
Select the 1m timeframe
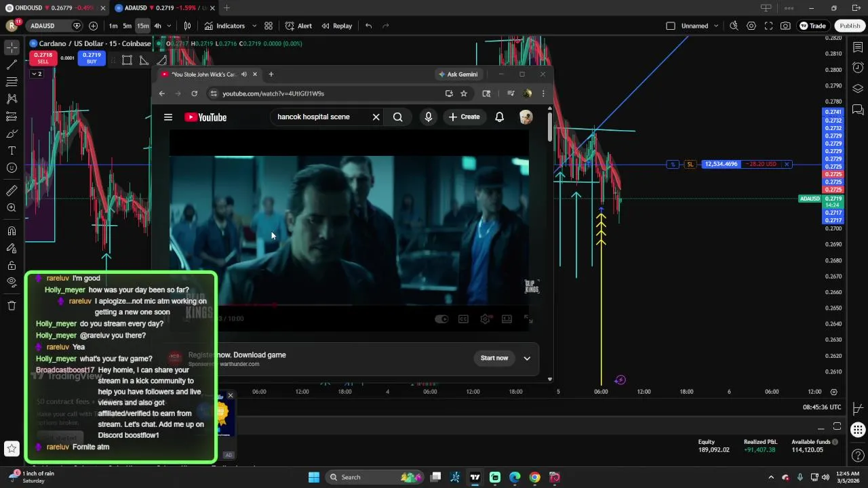coord(113,26)
